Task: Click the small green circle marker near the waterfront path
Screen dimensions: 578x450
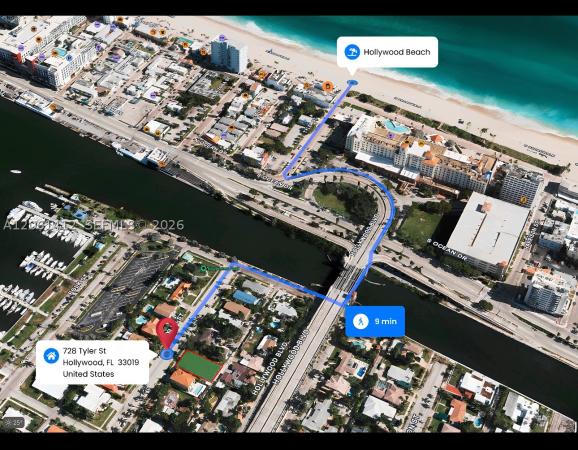Action: pyautogui.click(x=203, y=269)
